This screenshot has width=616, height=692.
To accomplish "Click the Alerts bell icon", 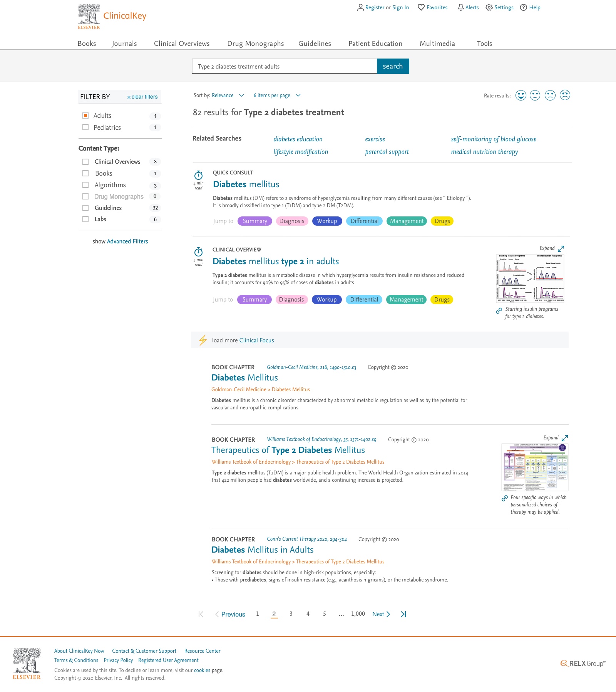I will pyautogui.click(x=460, y=7).
